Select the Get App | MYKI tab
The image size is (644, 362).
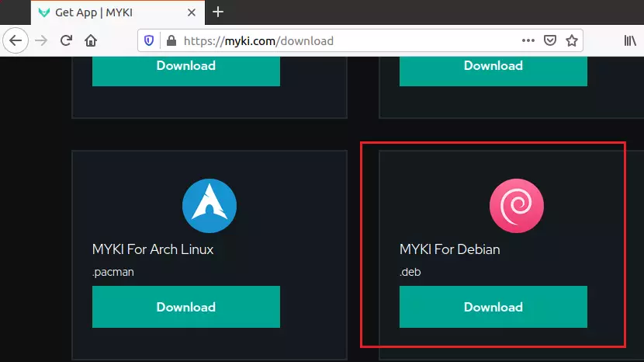(117, 12)
